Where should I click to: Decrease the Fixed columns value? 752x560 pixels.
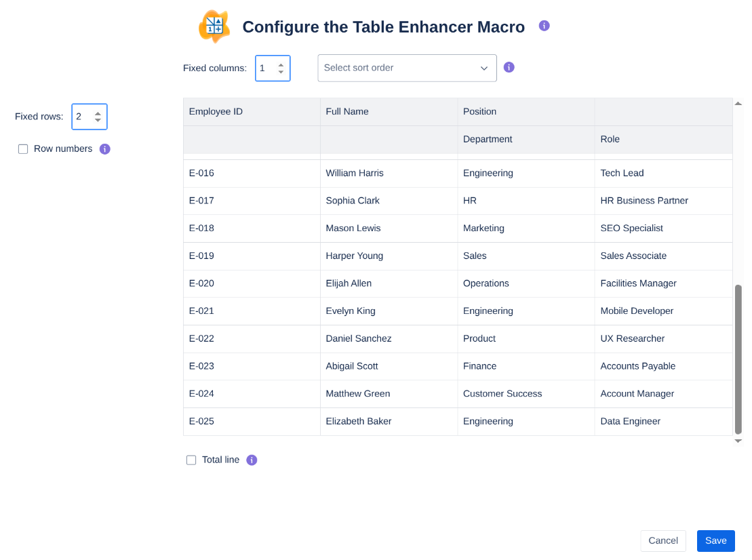tap(281, 72)
